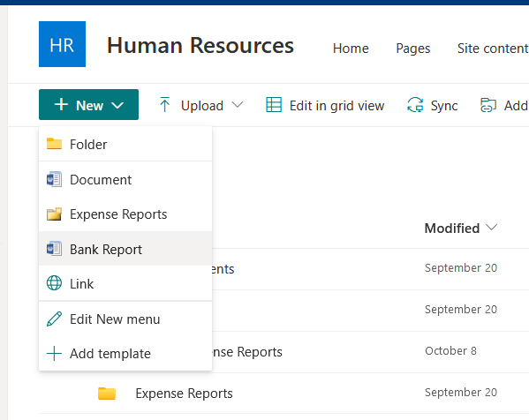
Task: Create a new Document from menu
Action: [125, 180]
